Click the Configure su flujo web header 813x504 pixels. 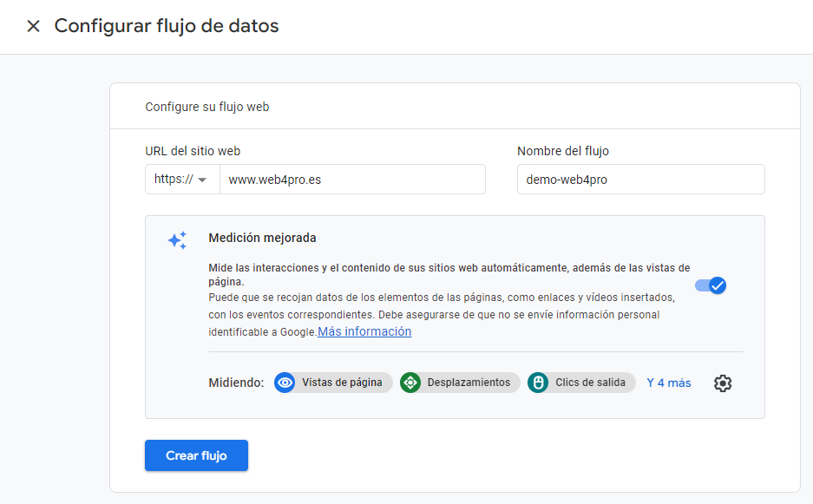click(x=206, y=106)
